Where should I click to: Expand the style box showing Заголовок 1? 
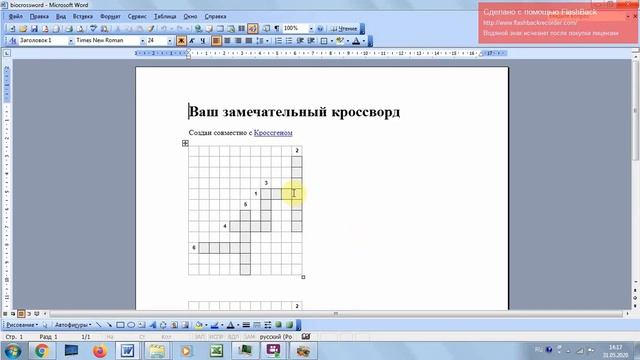pyautogui.click(x=71, y=40)
